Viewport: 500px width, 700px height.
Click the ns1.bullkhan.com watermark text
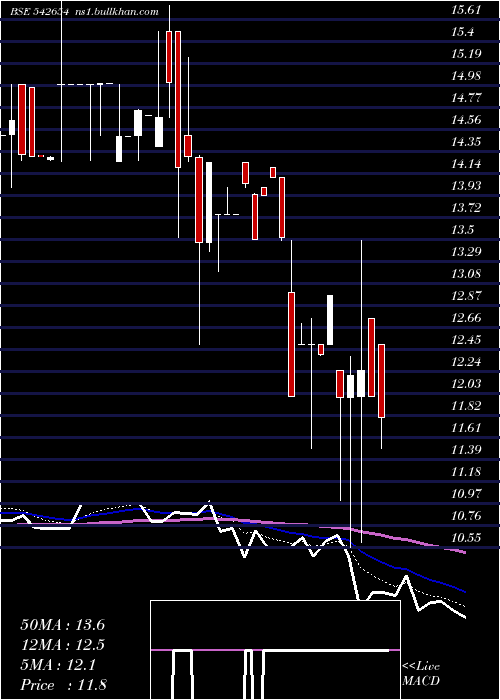(116, 12)
